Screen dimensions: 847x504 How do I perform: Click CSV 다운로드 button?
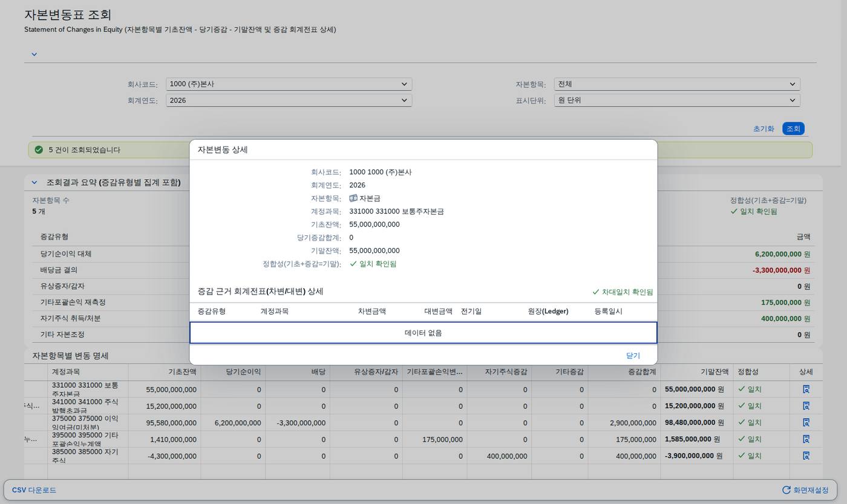34,490
